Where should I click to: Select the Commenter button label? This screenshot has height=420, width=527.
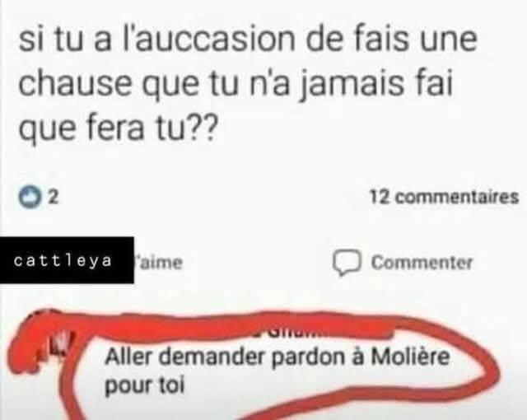[422, 263]
